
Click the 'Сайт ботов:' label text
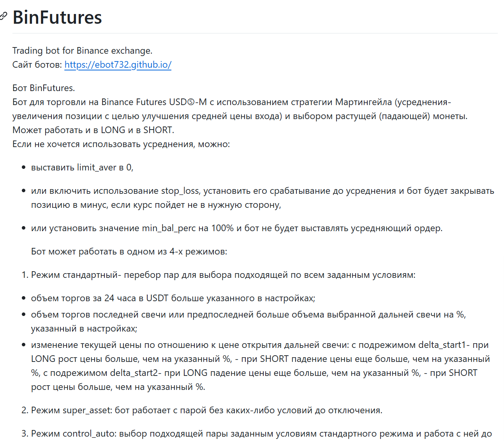37,65
